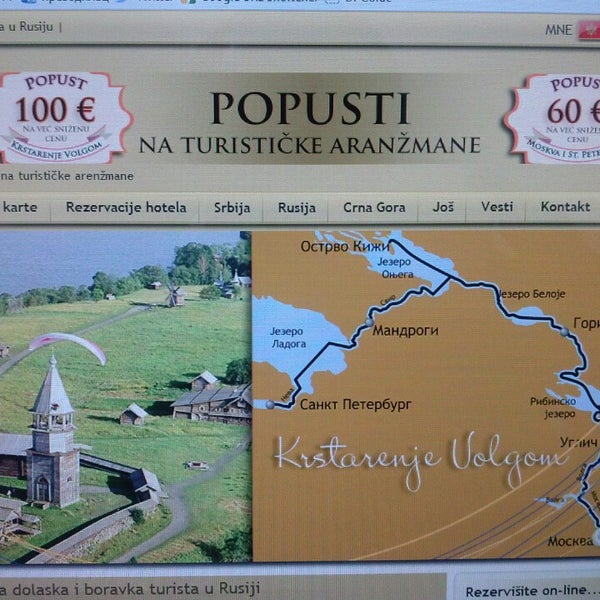Click the Санкт Петербург label on map
The height and width of the screenshot is (600, 600).
point(355,404)
